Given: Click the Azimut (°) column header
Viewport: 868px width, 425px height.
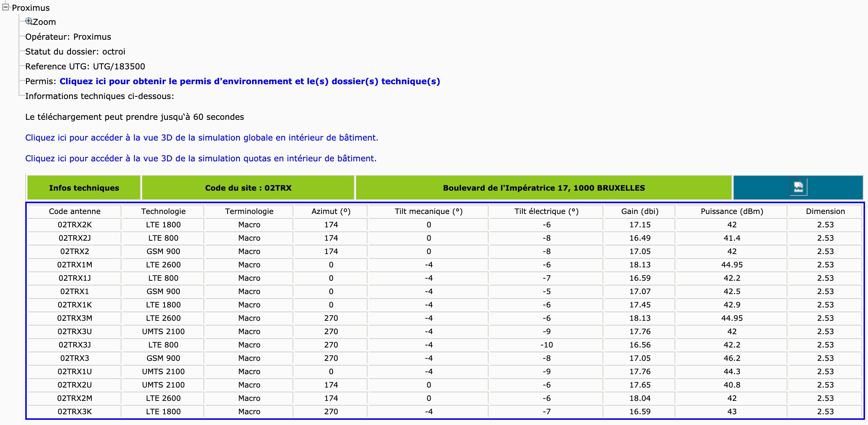Looking at the screenshot, I should tap(331, 211).
